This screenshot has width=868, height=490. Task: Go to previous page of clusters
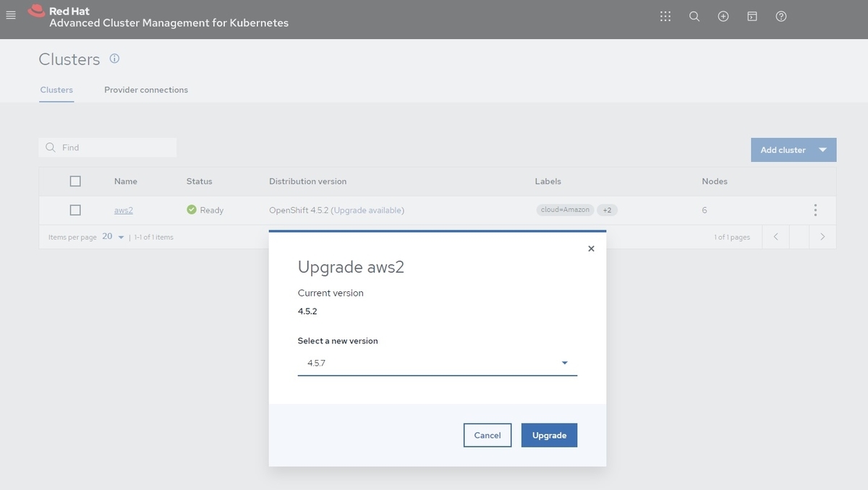[775, 236]
